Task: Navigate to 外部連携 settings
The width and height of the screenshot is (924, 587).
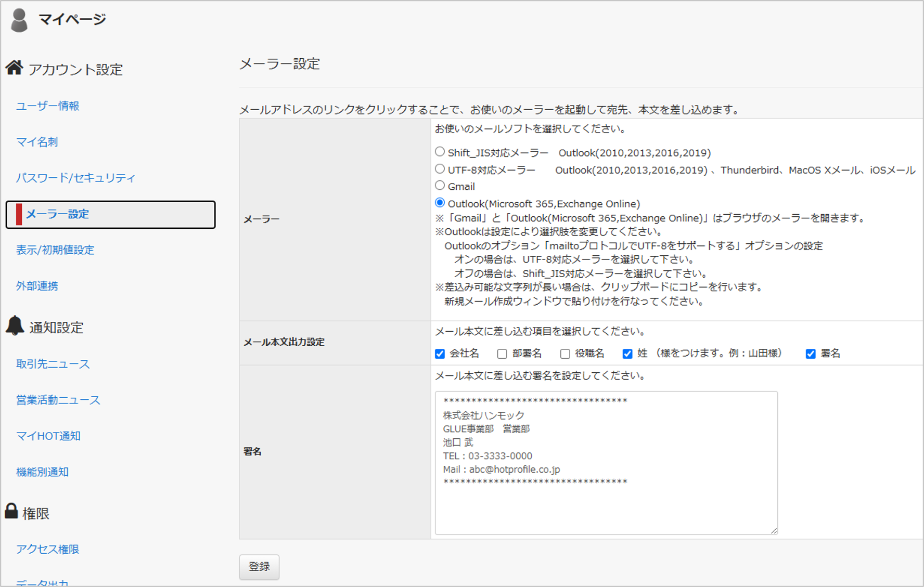Action: 37,286
